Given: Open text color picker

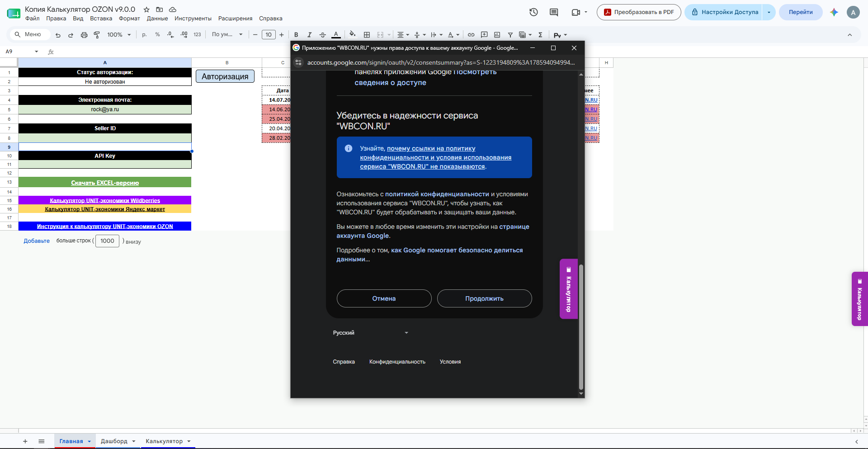Looking at the screenshot, I should [336, 35].
